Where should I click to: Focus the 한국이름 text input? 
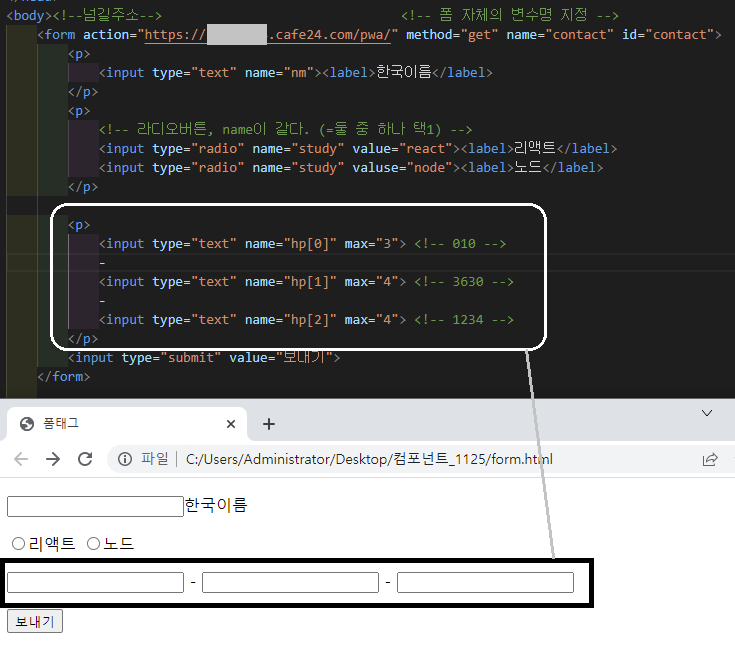95,506
